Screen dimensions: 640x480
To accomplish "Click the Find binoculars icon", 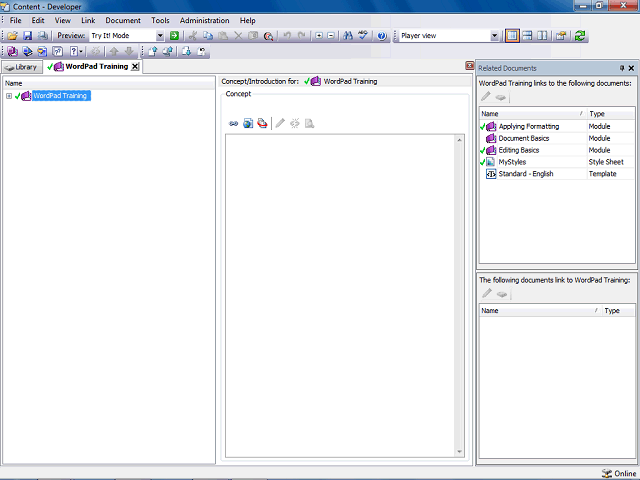I will pos(348,36).
